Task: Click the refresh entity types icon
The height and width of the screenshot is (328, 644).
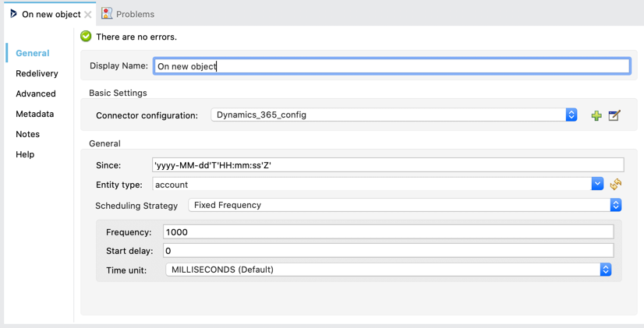Action: click(616, 185)
